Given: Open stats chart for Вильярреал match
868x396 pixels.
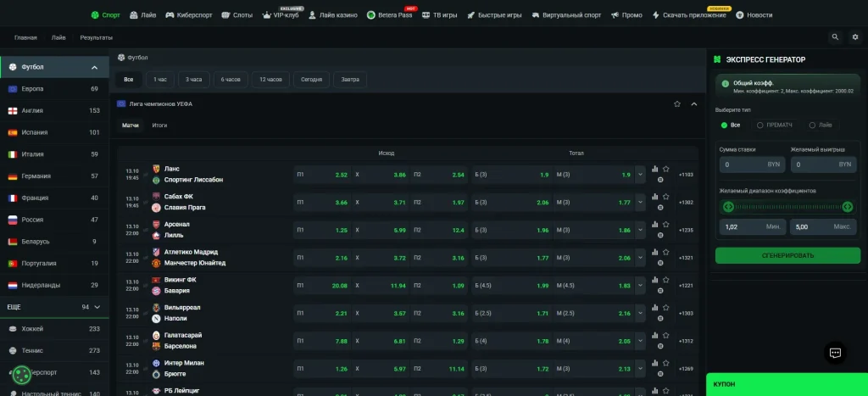Looking at the screenshot, I should [655, 307].
